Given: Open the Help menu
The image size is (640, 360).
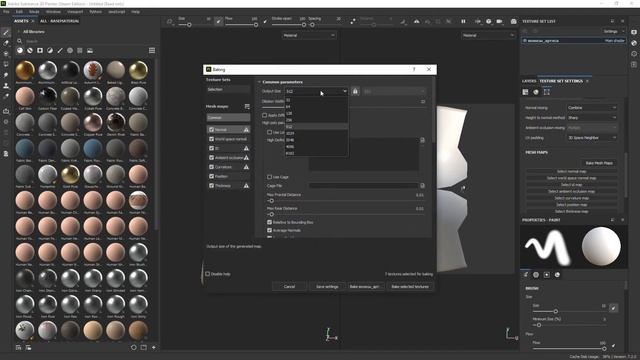Looking at the screenshot, I should [136, 12].
